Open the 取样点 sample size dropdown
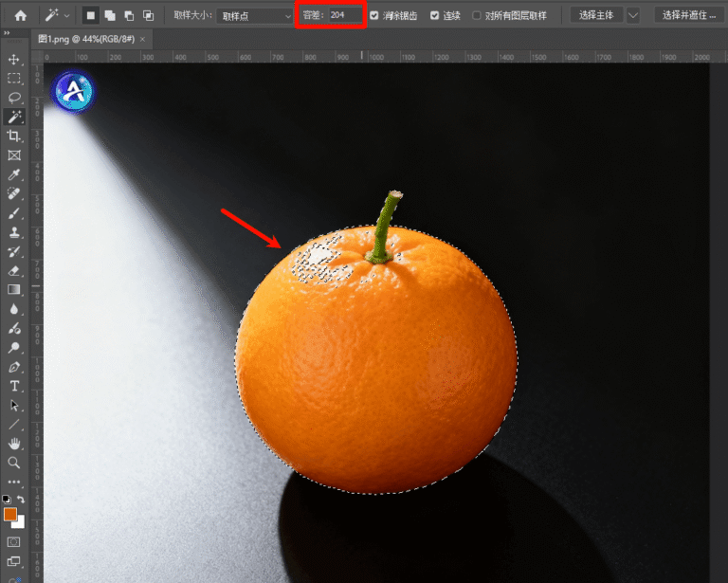The height and width of the screenshot is (583, 728). [x=254, y=16]
